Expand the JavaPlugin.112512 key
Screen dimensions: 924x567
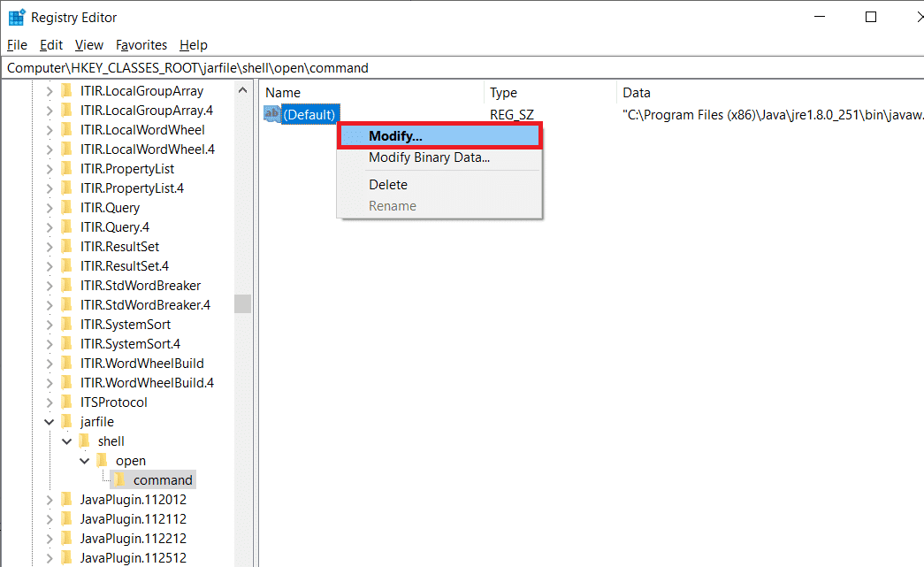(x=50, y=558)
